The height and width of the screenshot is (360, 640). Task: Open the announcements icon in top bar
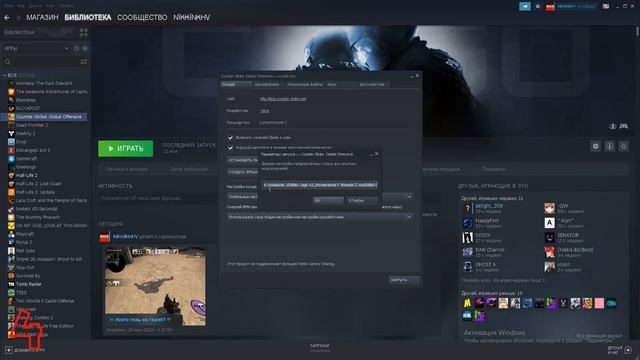[x=525, y=6]
